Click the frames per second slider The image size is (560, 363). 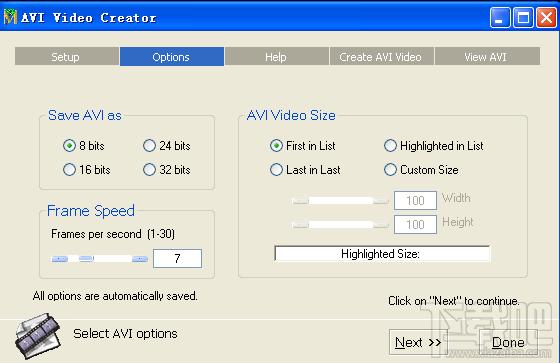(100, 259)
